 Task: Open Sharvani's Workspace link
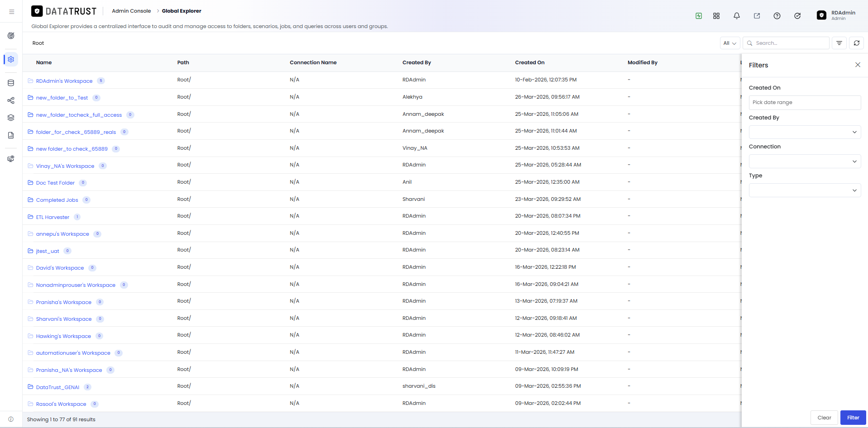(x=64, y=319)
